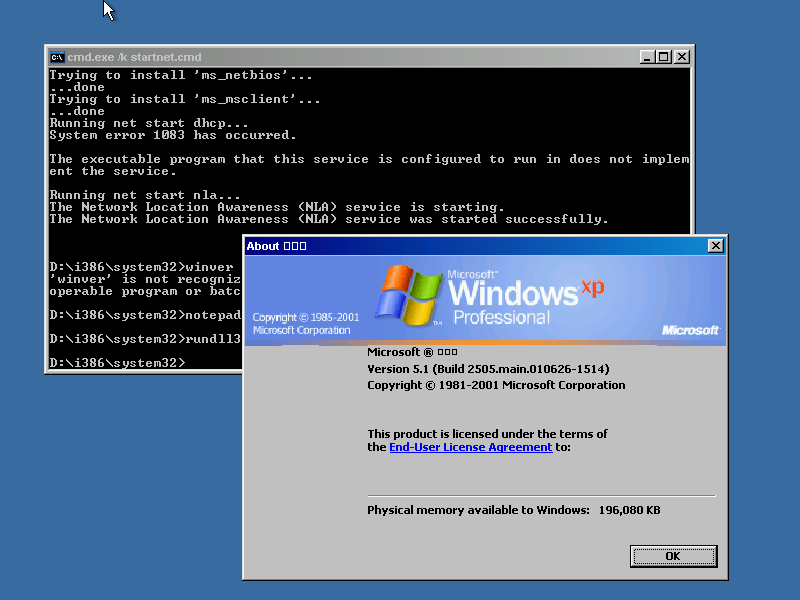800x600 pixels.
Task: Click the OK button in About dialog
Action: click(x=673, y=556)
